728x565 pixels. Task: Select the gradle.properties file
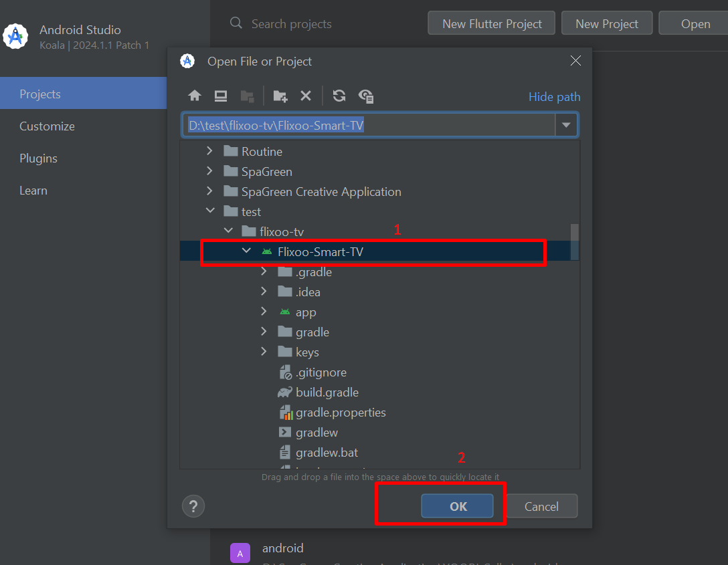(x=341, y=413)
